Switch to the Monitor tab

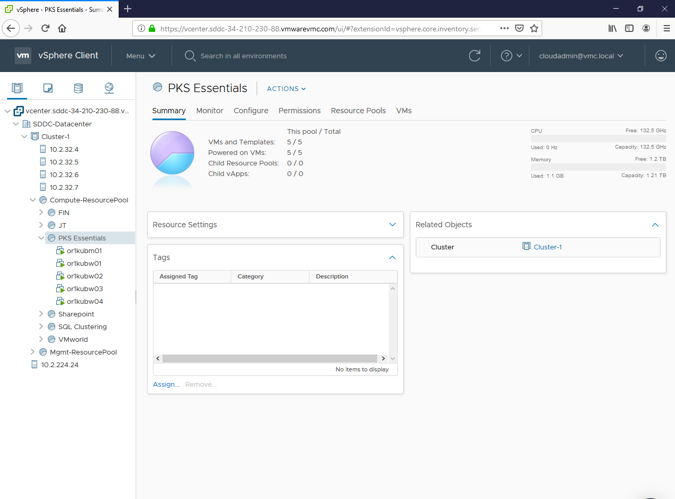click(x=209, y=111)
